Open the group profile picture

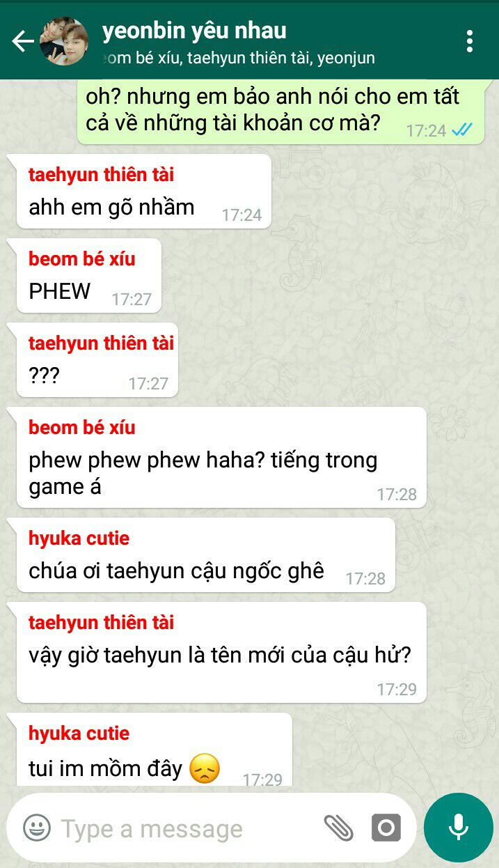tap(63, 42)
